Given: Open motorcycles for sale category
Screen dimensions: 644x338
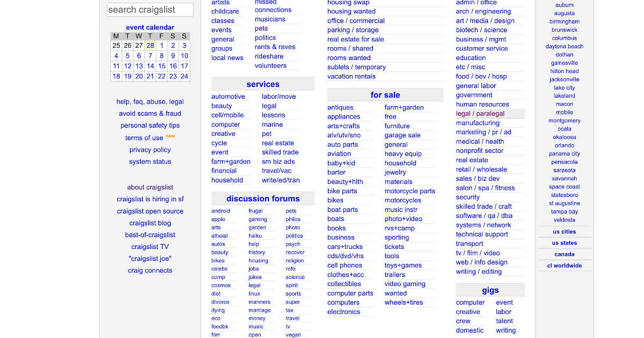Looking at the screenshot, I should 403,200.
